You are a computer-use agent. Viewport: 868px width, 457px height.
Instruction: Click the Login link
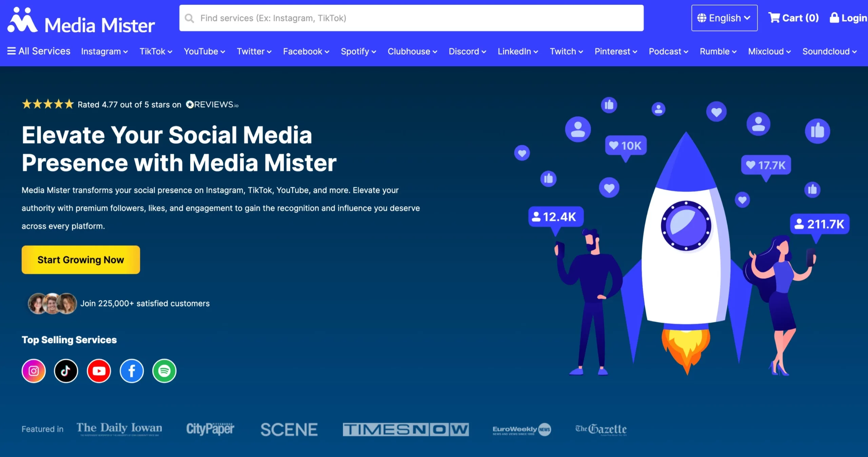(x=849, y=18)
